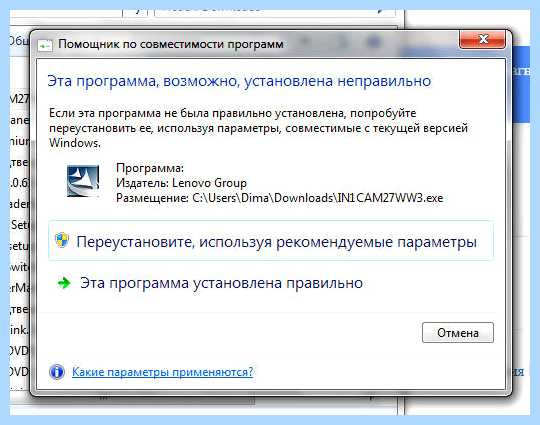Click the Отмена button
This screenshot has width=540, height=425.
coord(458,333)
